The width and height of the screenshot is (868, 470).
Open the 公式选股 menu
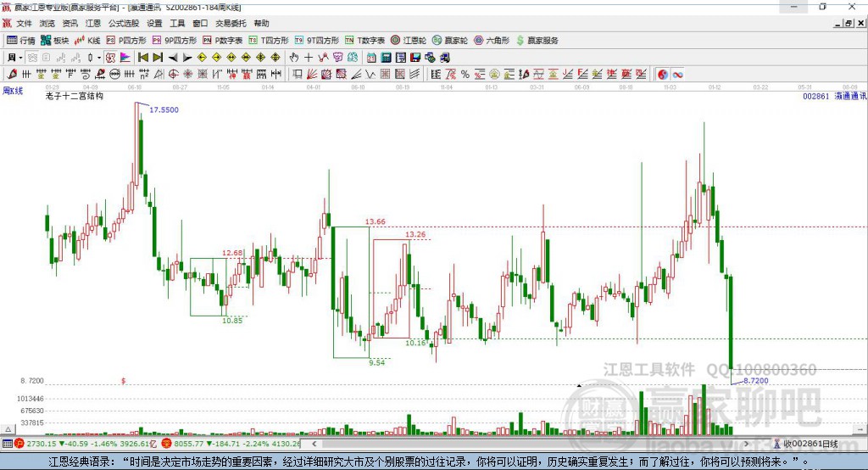(x=124, y=23)
